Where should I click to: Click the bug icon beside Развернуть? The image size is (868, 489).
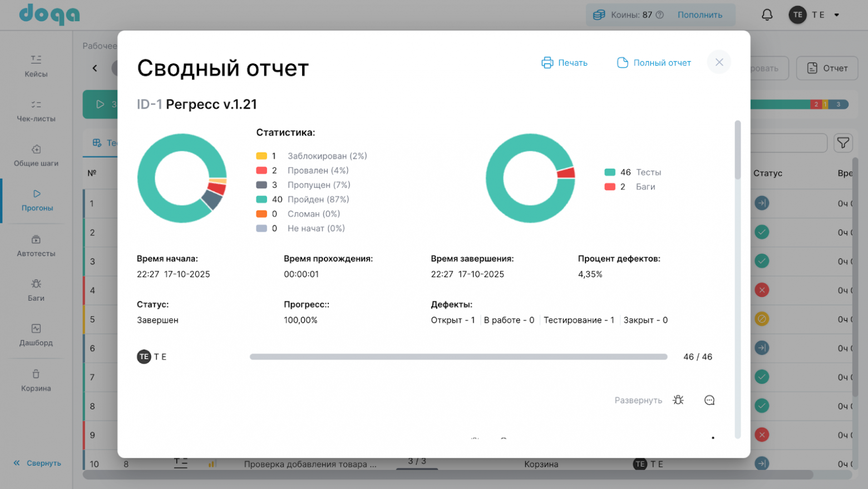(x=678, y=400)
